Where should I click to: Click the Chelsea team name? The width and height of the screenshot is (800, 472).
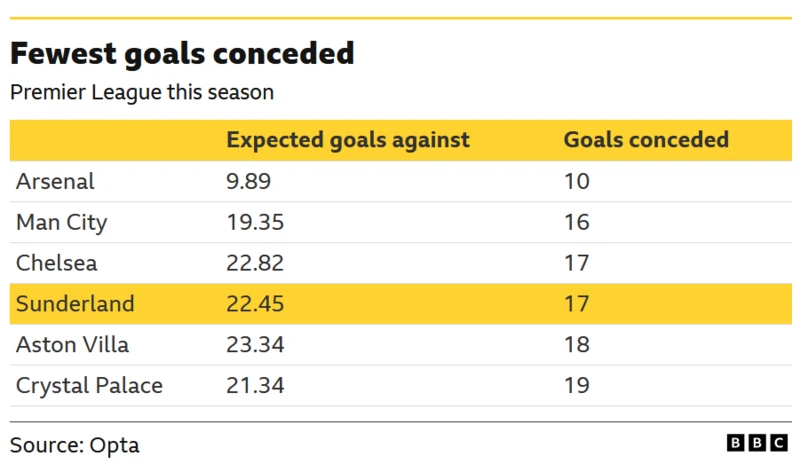57,263
